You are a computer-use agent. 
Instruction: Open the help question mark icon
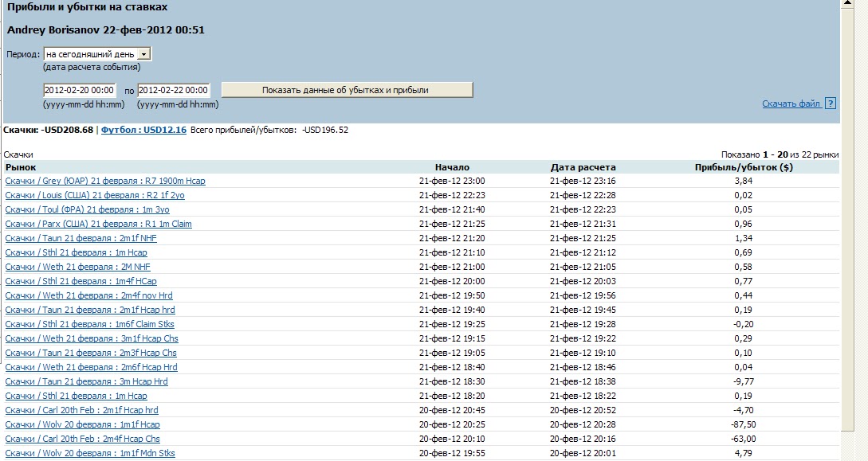[x=830, y=104]
